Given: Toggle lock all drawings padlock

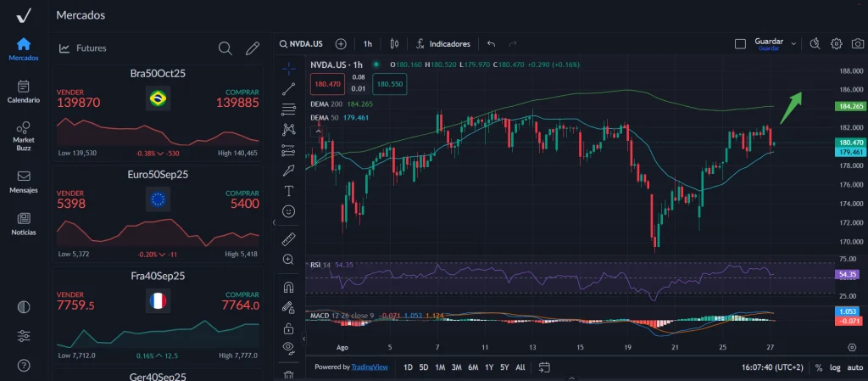Looking at the screenshot, I should tap(288, 328).
